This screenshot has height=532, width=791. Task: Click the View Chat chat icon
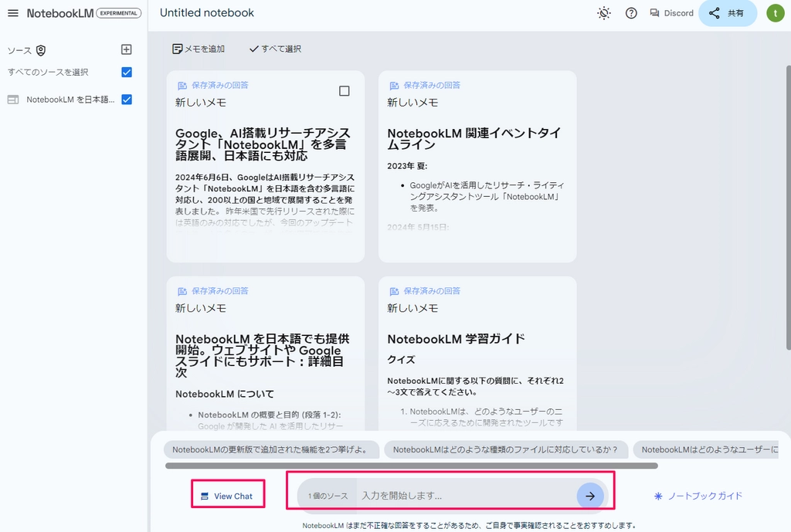click(x=204, y=496)
